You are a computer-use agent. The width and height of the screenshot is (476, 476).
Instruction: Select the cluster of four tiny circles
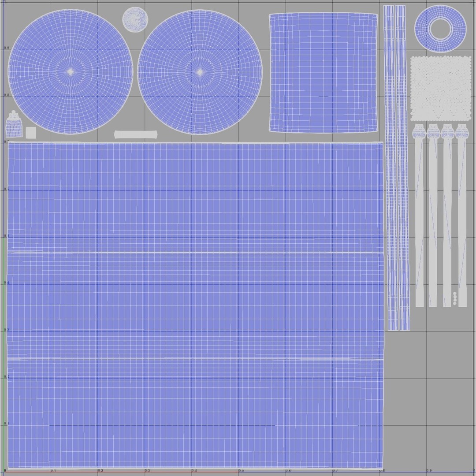(x=455, y=298)
